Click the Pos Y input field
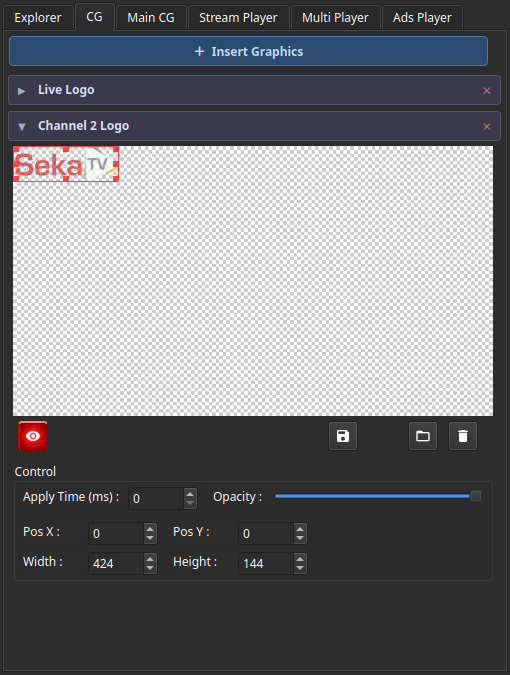Screen dimensions: 510x675 point(266,533)
